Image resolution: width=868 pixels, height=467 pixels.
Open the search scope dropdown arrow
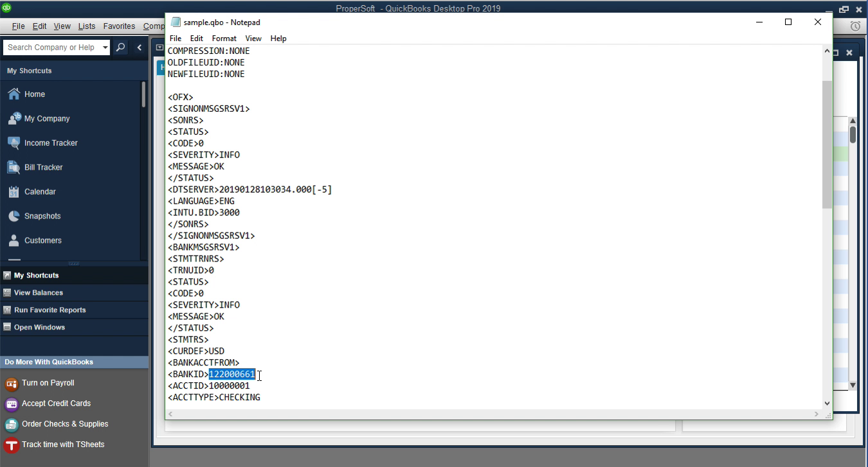click(105, 48)
